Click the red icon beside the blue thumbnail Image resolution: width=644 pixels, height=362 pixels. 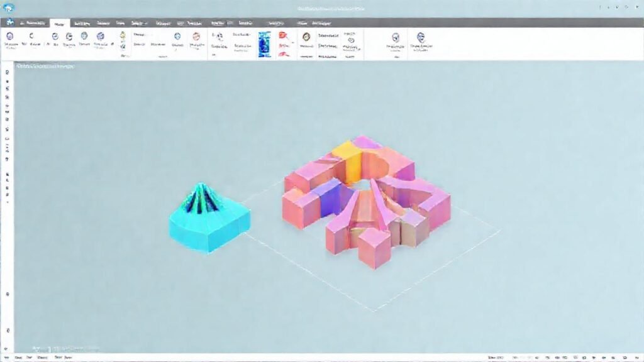click(283, 36)
